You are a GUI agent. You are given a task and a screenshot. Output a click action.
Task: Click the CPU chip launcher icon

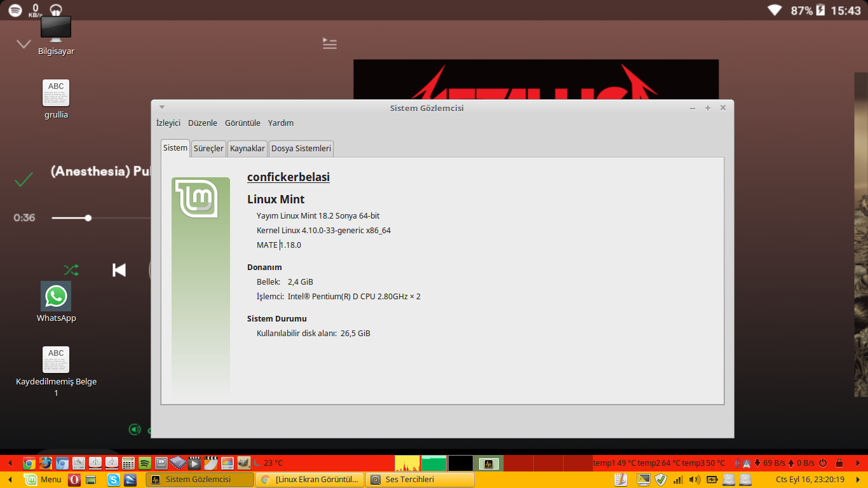click(x=178, y=463)
